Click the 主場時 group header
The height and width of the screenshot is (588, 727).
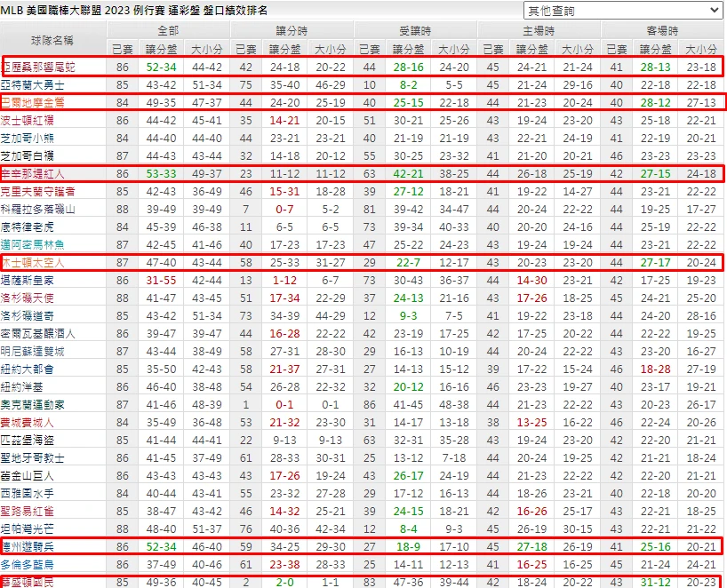[x=539, y=30]
